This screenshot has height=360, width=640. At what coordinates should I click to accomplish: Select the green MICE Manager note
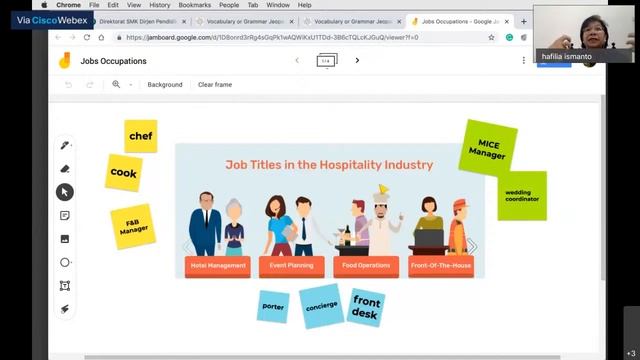(488, 148)
